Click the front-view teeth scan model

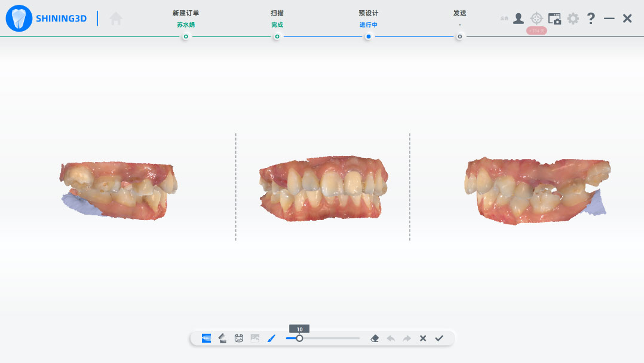323,188
